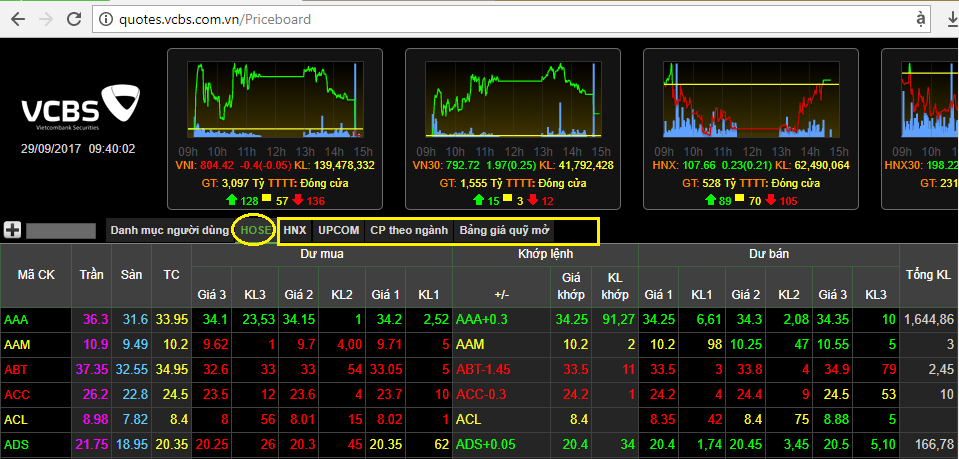The image size is (959, 459).
Task: Select the HOSE tab
Action: point(256,230)
